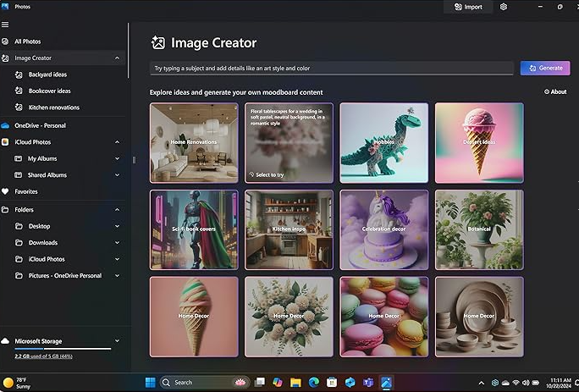579x392 pixels.
Task: Expand the Downloads folder chevron
Action: point(117,243)
